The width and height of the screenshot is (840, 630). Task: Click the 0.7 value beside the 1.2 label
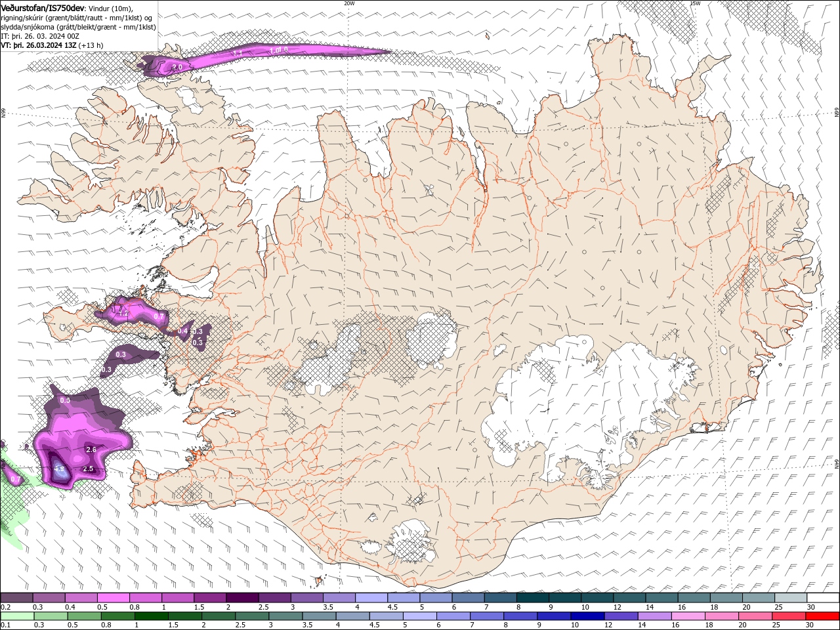point(159,316)
